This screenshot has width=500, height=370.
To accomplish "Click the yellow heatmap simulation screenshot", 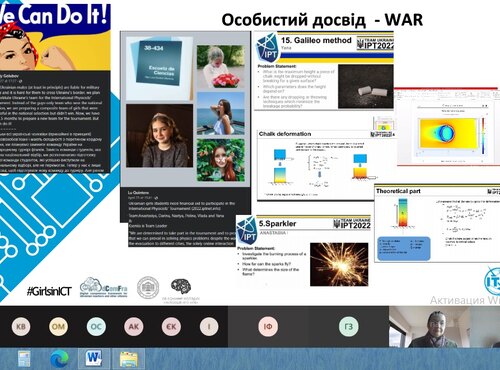I will click(x=448, y=133).
